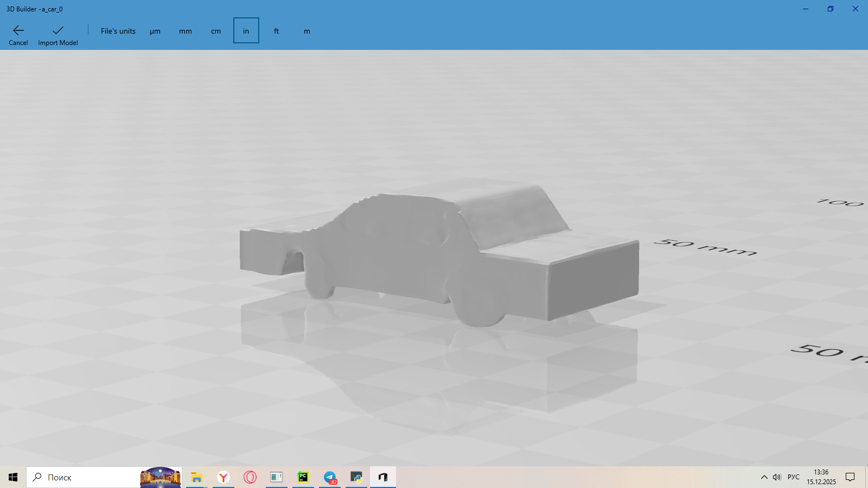Select File's units option
Screen dimensions: 868x488
(118, 31)
